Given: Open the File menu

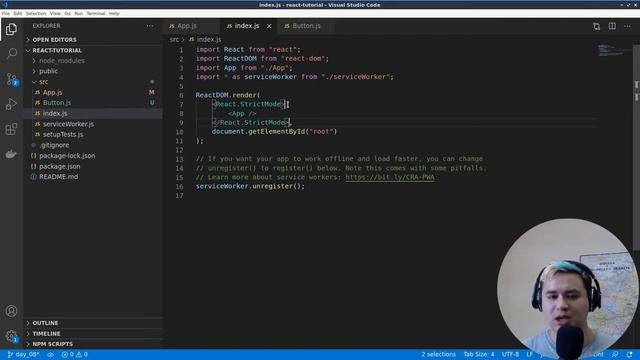Looking at the screenshot, I should [x=6, y=13].
